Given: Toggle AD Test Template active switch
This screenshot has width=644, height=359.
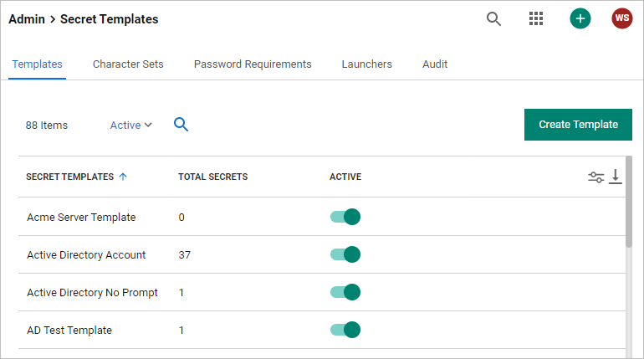Looking at the screenshot, I should coord(345,330).
